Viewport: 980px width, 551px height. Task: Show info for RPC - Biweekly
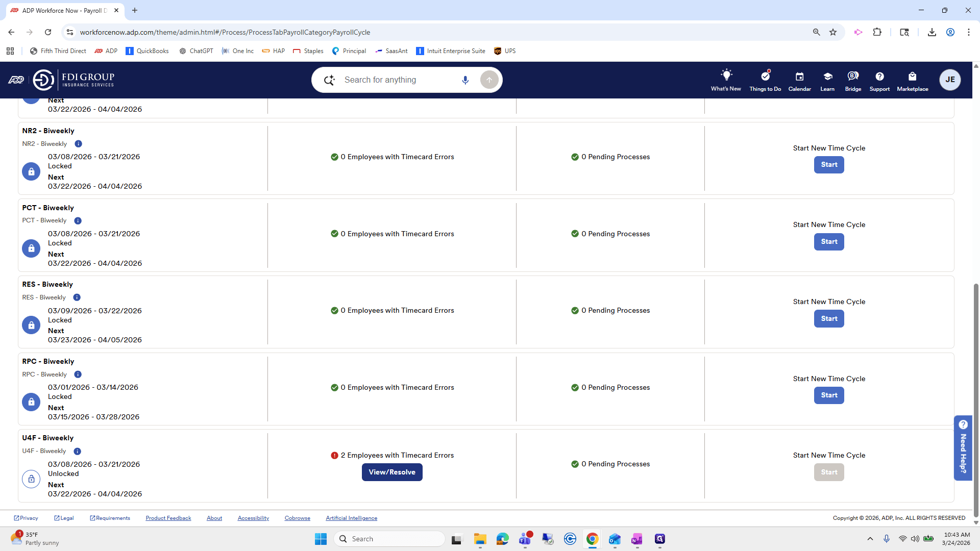(x=78, y=374)
